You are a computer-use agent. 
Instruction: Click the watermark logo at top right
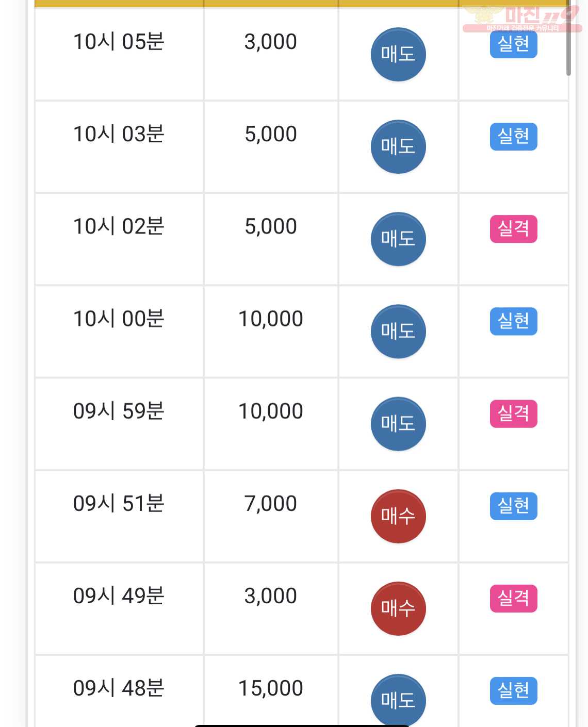[x=522, y=19]
